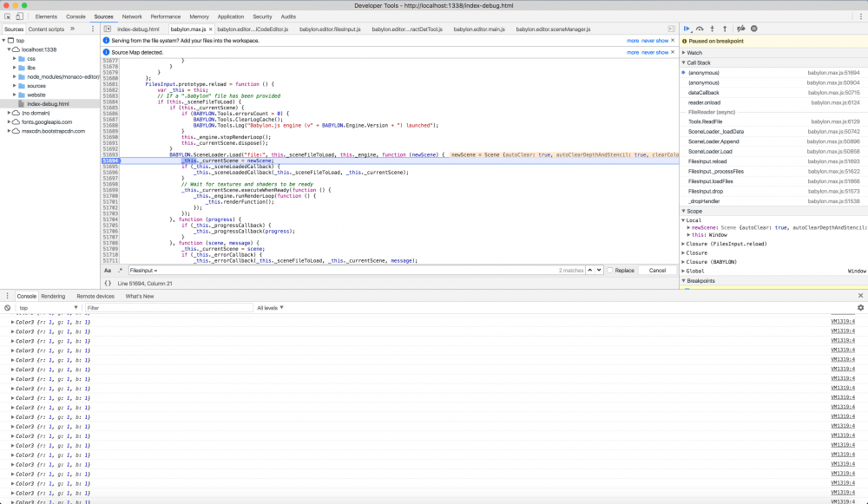
Task: Toggle regular expression search option
Action: click(120, 271)
